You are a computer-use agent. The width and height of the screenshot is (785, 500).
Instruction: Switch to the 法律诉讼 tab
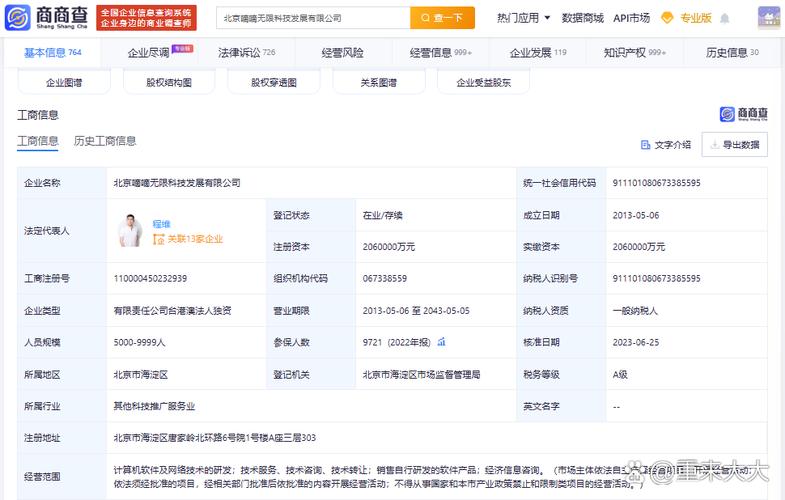click(x=246, y=53)
